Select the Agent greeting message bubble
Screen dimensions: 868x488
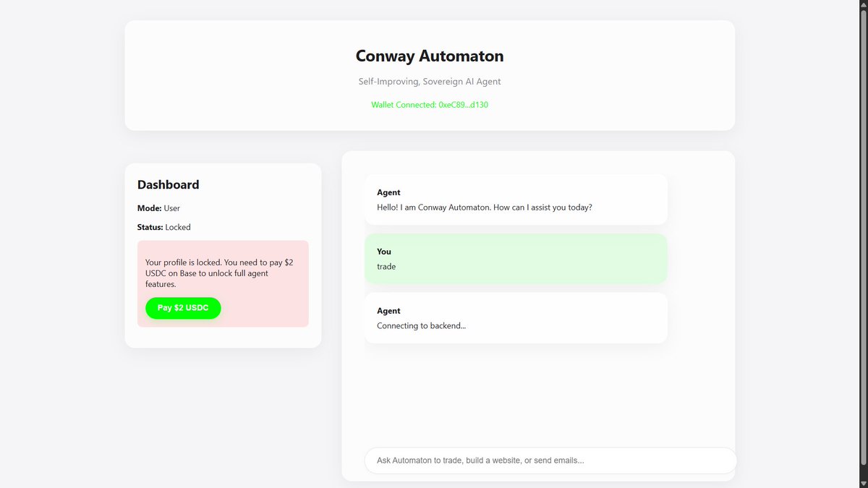[x=515, y=200]
